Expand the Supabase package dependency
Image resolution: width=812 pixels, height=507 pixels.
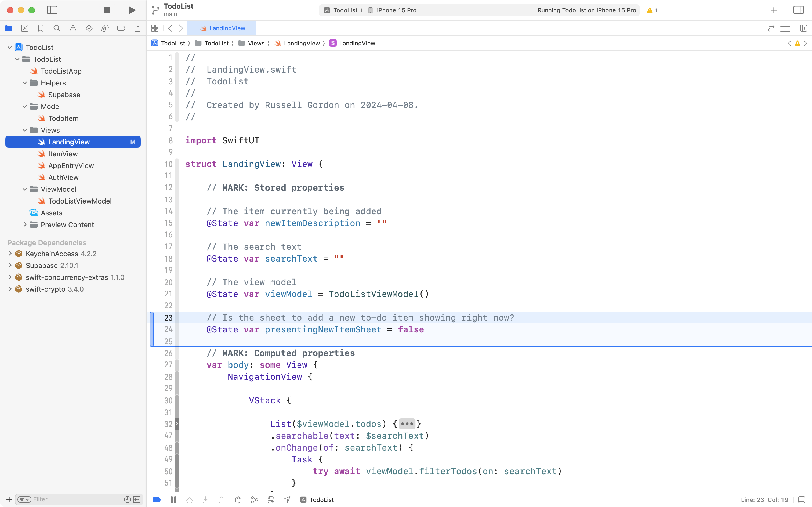pos(10,265)
